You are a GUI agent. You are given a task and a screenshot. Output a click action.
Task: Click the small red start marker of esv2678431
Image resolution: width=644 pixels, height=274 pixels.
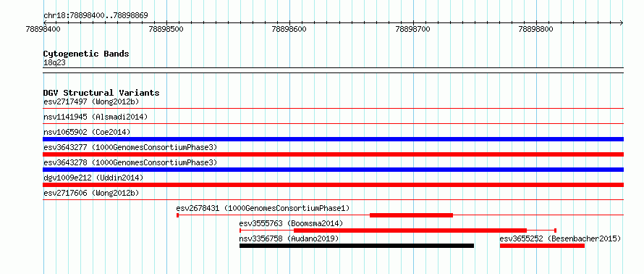pyautogui.click(x=177, y=215)
